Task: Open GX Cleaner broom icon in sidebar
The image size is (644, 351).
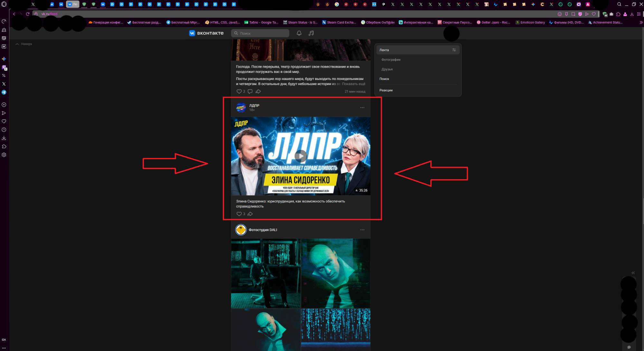Action: (4, 30)
